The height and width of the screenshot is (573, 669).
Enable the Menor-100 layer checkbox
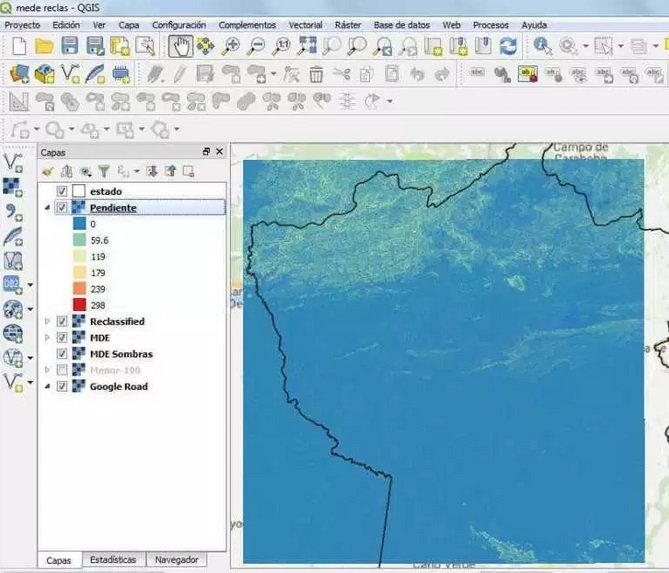coord(63,370)
